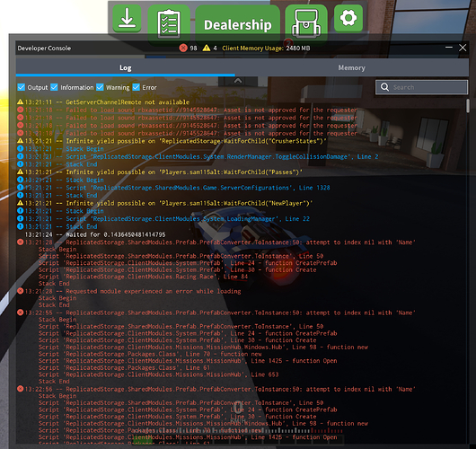The height and width of the screenshot is (449, 476).
Task: Select the Requested module experienced an error line
Action: coord(129,292)
